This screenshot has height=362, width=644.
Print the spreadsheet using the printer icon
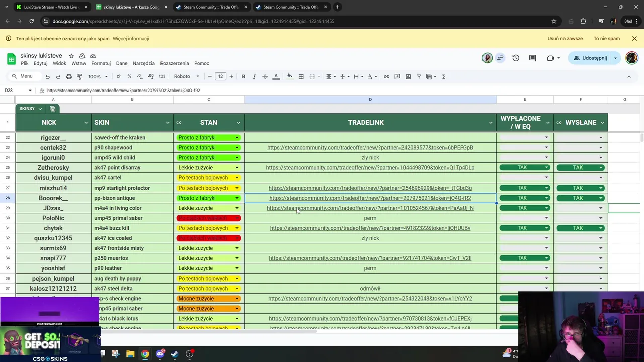pyautogui.click(x=69, y=76)
